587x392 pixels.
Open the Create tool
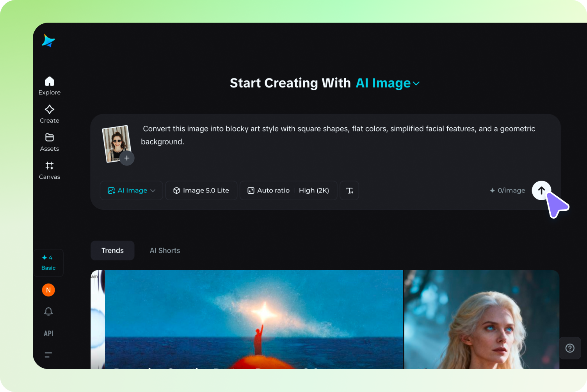[49, 113]
